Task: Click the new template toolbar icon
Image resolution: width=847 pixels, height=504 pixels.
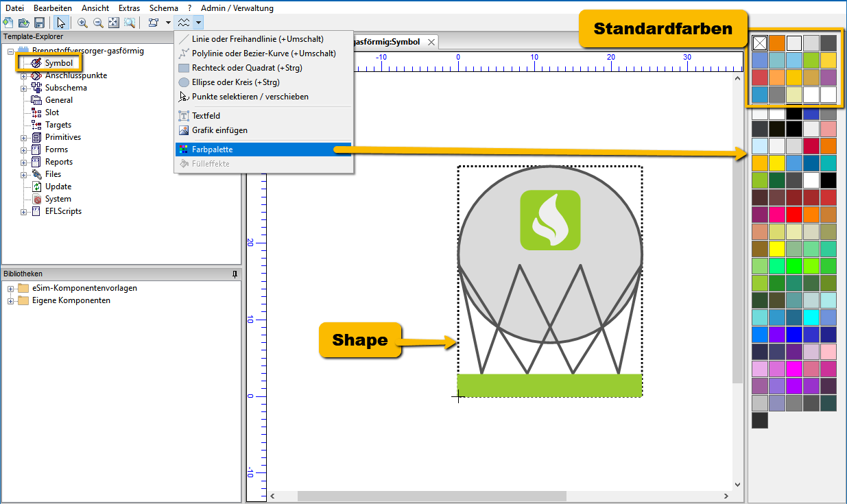Action: pyautogui.click(x=8, y=23)
